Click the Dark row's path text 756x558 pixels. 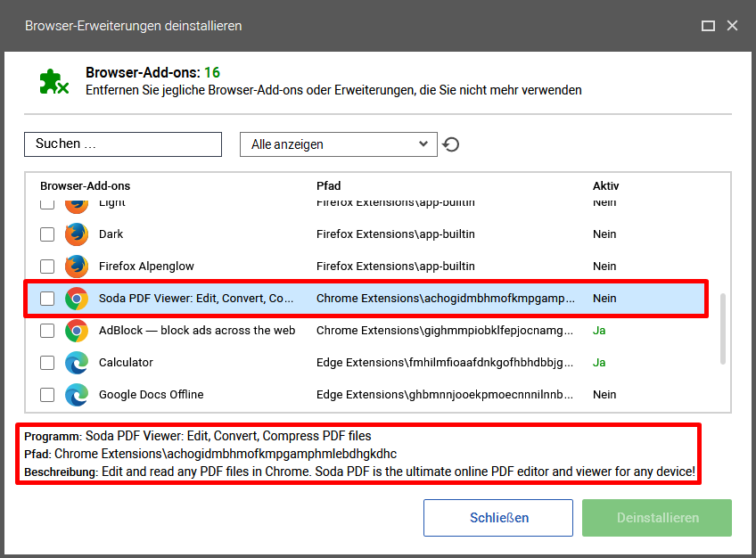395,234
